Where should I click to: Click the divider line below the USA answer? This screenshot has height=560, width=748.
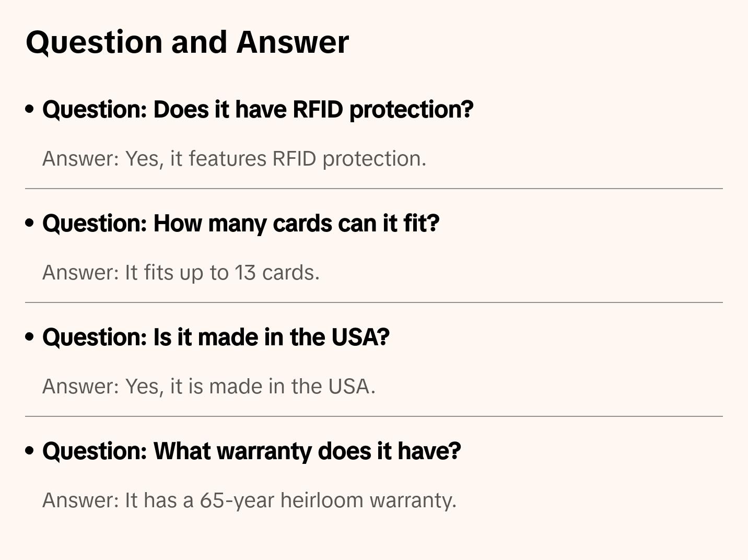374,416
